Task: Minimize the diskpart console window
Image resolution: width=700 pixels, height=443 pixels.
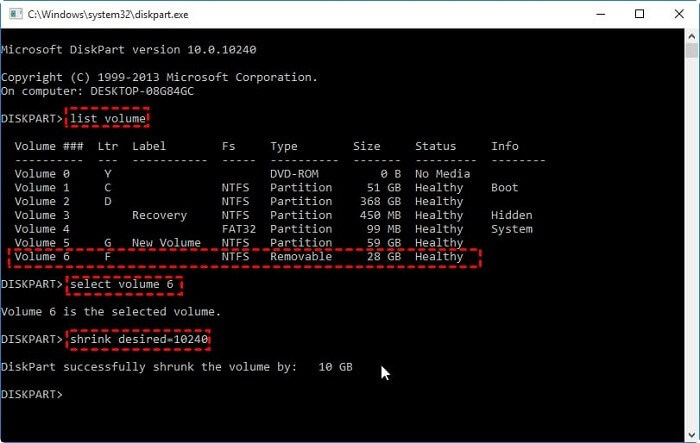Action: [593, 14]
